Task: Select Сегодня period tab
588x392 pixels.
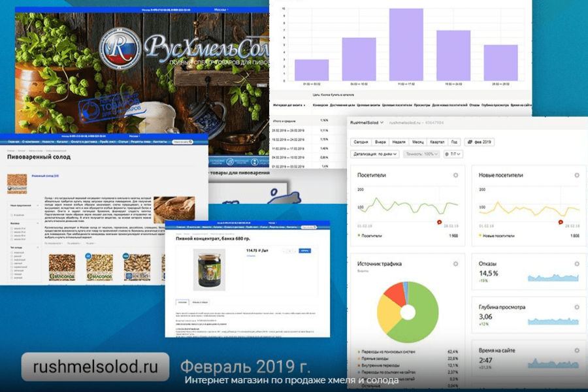Action: (361, 142)
